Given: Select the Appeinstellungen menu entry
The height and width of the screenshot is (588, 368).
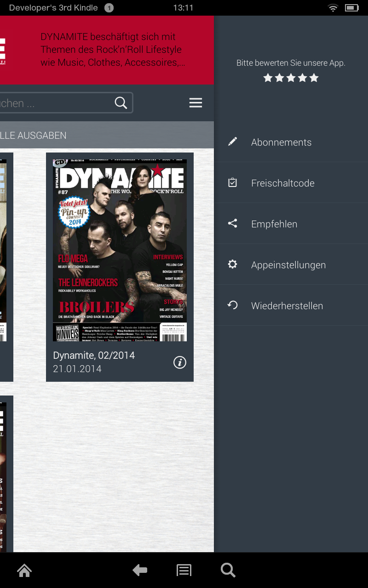Looking at the screenshot, I should point(288,265).
